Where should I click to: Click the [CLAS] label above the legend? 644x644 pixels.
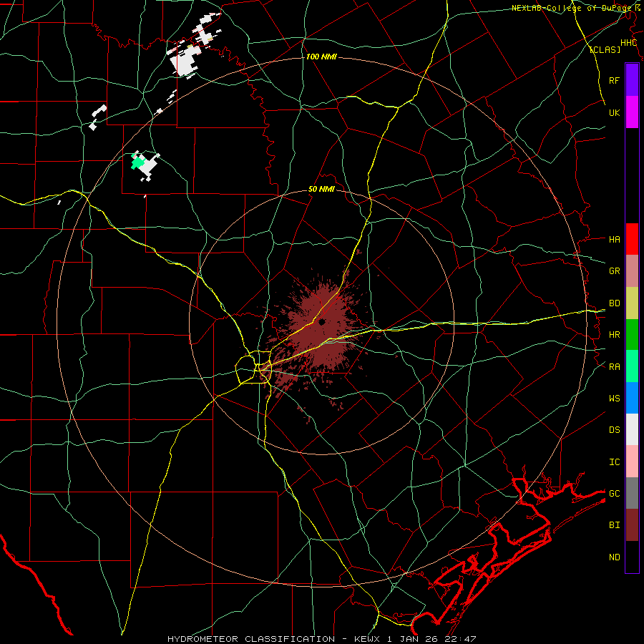605,50
